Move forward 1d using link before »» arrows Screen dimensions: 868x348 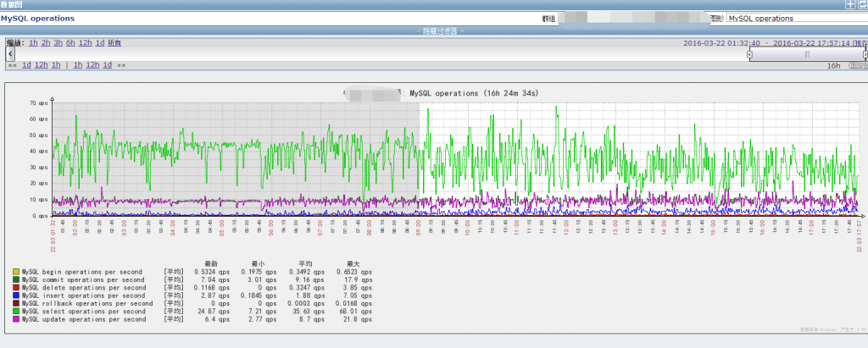(x=108, y=64)
